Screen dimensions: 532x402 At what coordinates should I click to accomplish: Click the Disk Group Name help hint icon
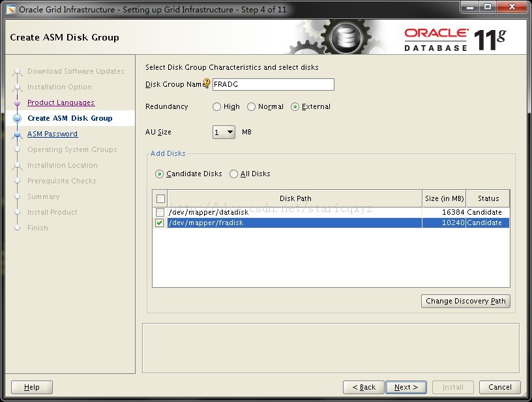click(206, 83)
